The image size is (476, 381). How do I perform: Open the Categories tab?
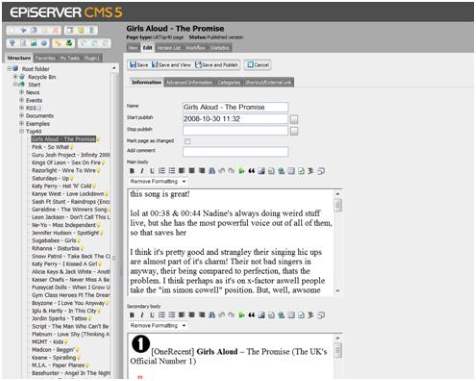point(229,82)
